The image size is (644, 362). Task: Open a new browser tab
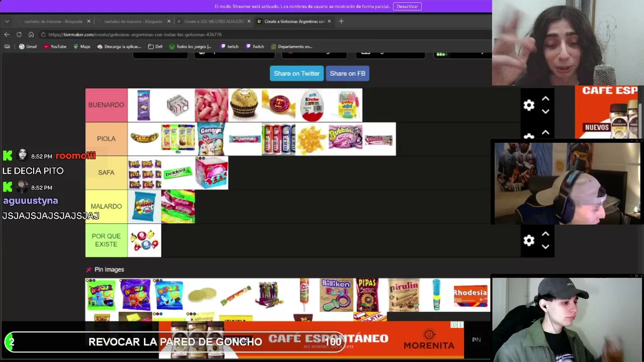coord(341,21)
